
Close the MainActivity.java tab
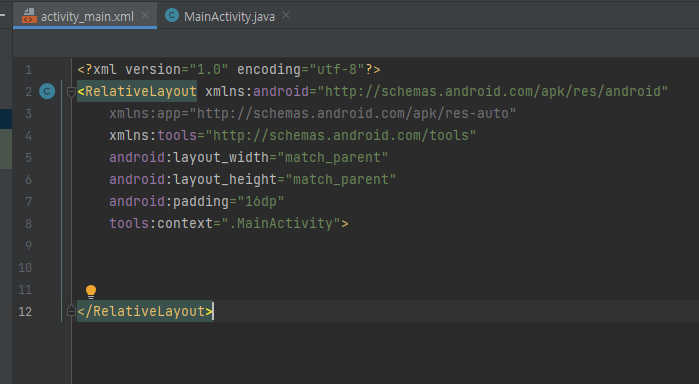(x=286, y=15)
